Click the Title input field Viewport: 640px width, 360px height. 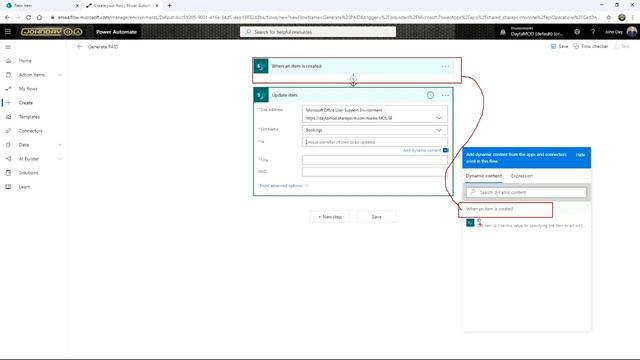pos(375,160)
